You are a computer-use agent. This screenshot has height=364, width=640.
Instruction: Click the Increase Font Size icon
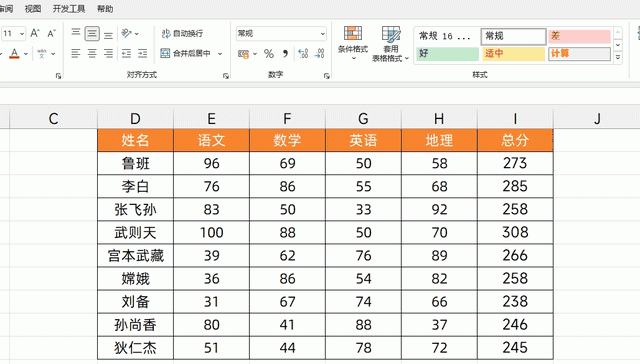(35, 33)
